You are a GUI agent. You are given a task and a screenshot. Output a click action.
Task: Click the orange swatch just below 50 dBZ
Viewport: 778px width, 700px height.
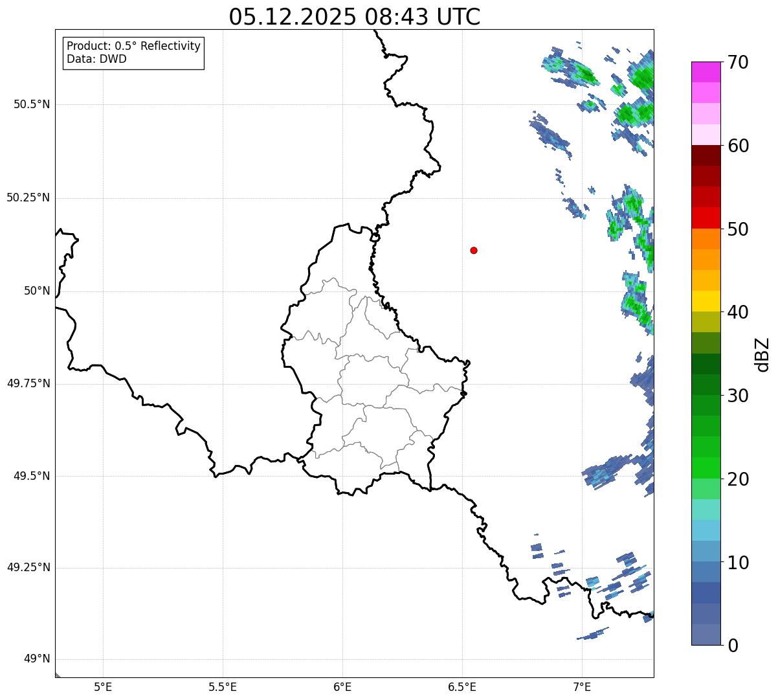point(706,239)
